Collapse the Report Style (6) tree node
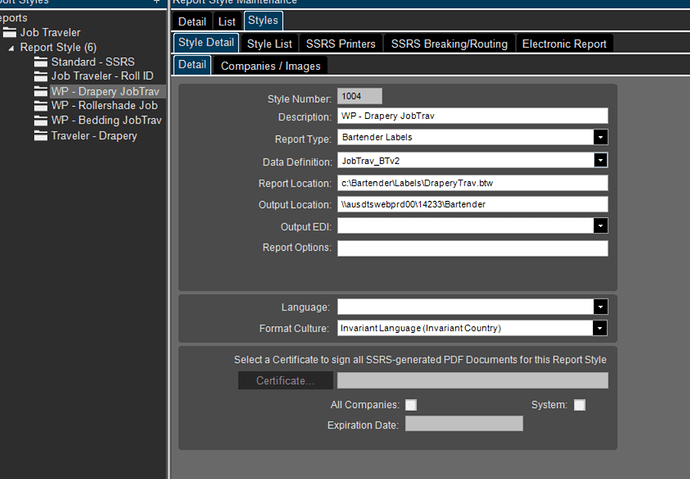The width and height of the screenshot is (690, 479). coord(11,48)
